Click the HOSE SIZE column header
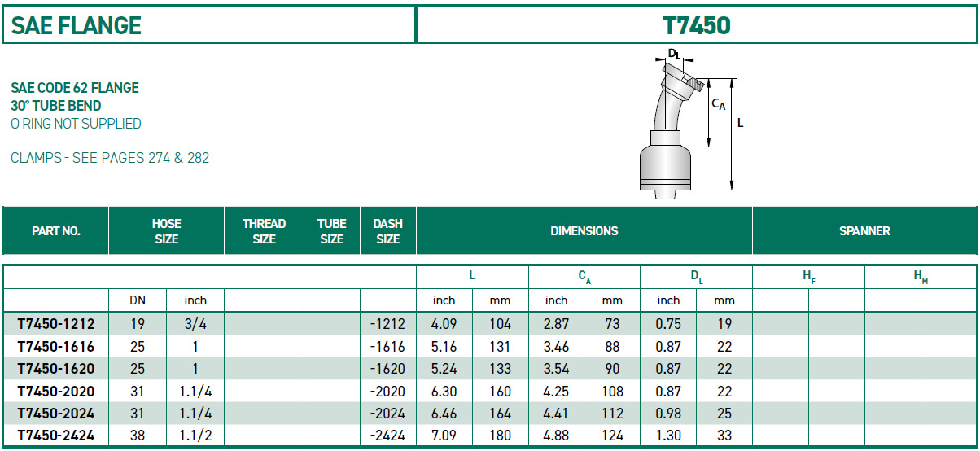 tap(166, 231)
